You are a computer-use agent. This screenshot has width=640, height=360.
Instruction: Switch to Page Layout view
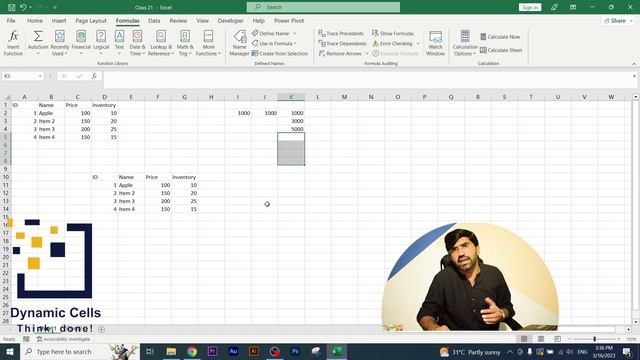click(x=541, y=339)
